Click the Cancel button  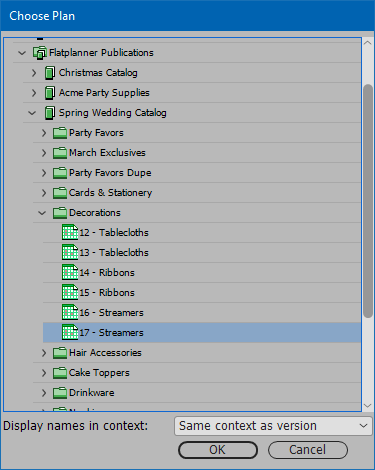pos(308,450)
